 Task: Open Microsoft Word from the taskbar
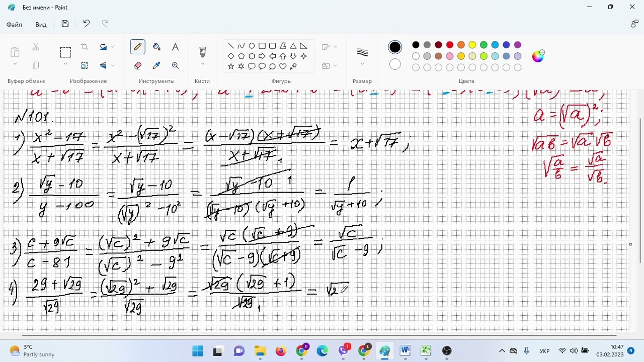(405, 350)
